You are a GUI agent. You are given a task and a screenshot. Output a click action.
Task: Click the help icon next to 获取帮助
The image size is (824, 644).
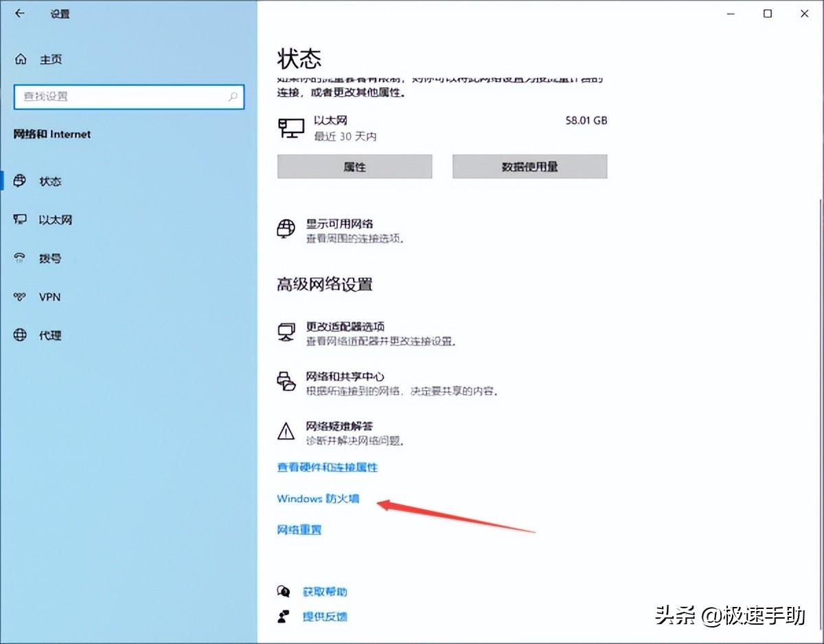(284, 591)
